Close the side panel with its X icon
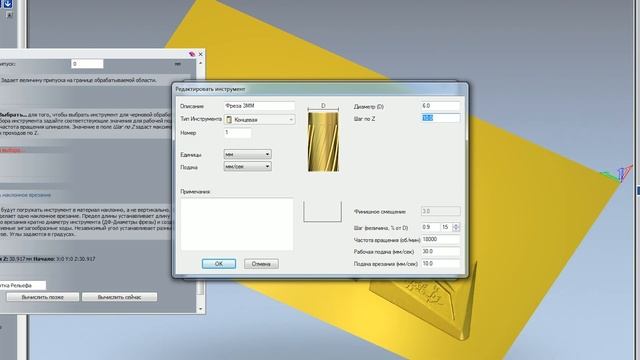This screenshot has width=640, height=360. (200, 54)
